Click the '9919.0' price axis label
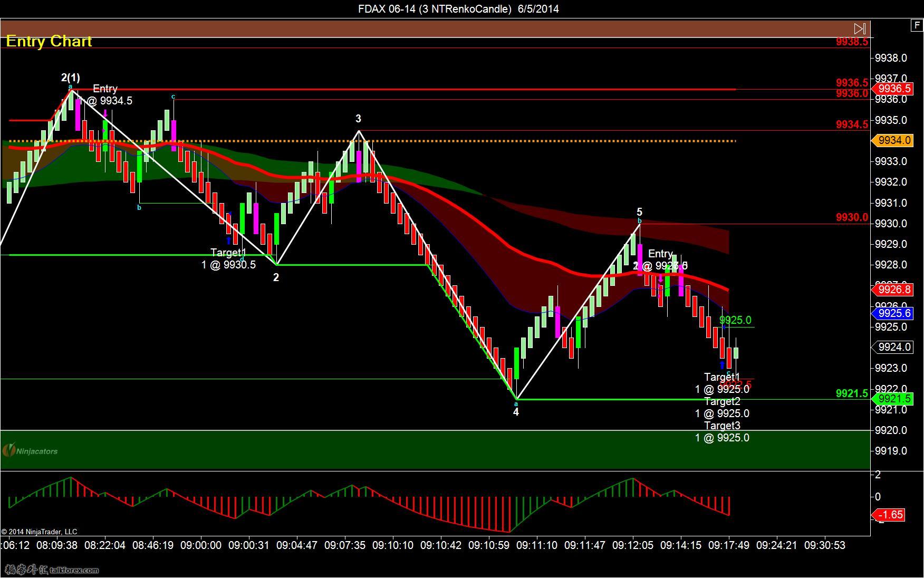924x578 pixels. pyautogui.click(x=891, y=451)
